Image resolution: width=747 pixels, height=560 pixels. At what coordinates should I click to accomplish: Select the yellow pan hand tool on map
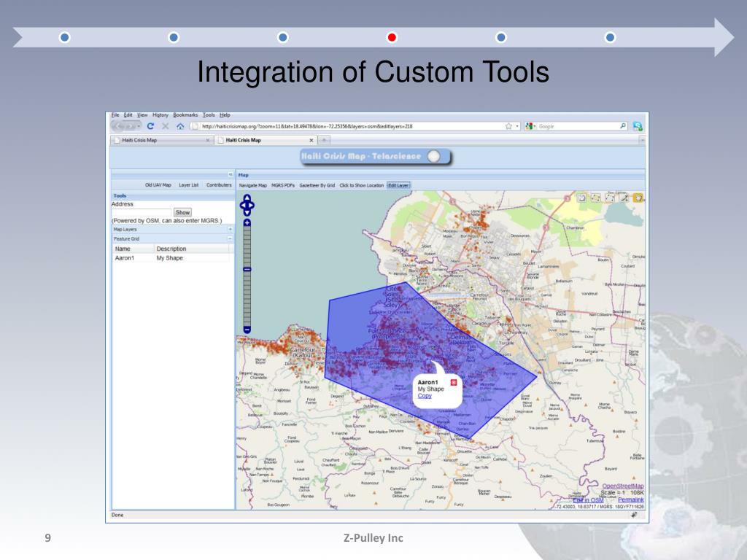(x=638, y=197)
